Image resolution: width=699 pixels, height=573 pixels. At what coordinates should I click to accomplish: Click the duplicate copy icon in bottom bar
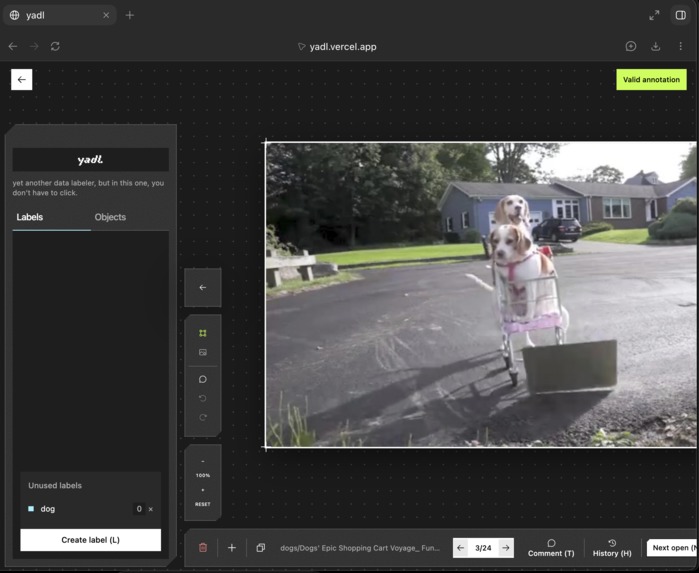tap(261, 548)
